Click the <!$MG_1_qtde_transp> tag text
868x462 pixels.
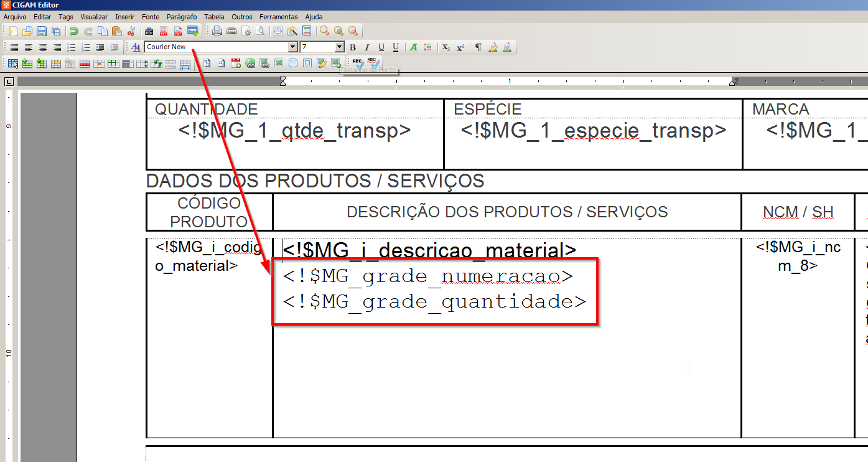pyautogui.click(x=295, y=131)
